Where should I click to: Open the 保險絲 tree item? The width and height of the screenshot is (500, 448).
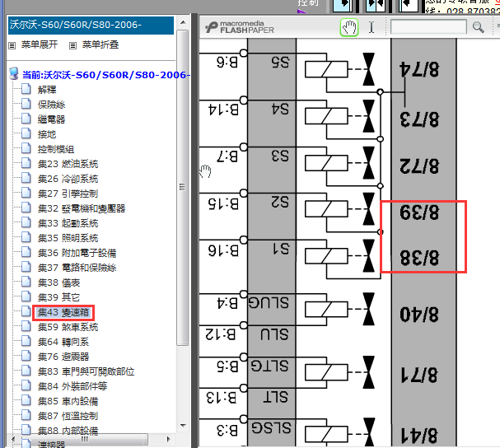(x=51, y=105)
